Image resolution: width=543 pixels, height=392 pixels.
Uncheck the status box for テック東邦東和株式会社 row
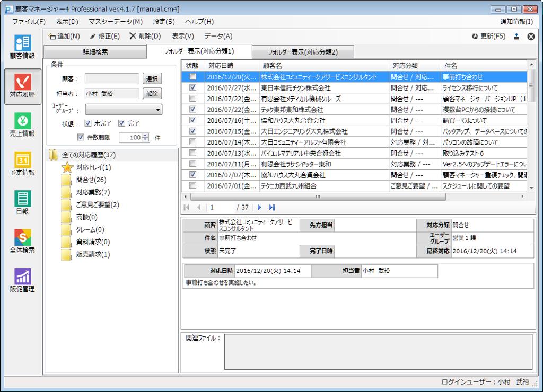192,109
